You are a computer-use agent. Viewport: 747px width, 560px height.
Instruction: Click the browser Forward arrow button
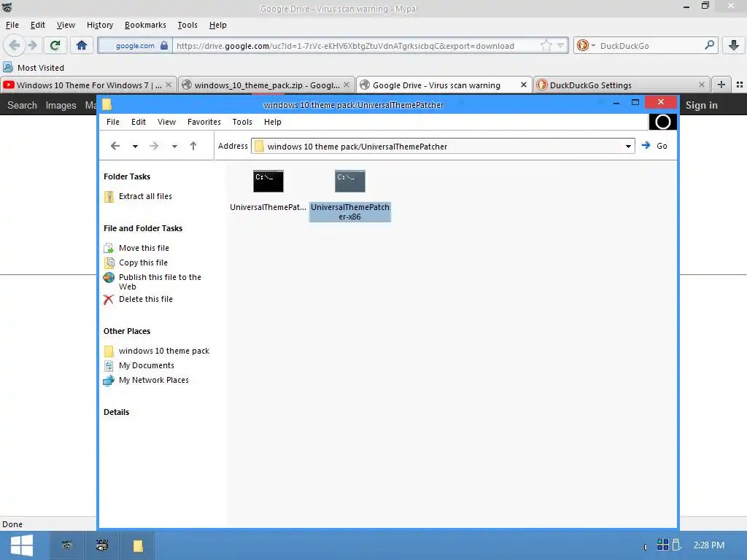[x=32, y=45]
